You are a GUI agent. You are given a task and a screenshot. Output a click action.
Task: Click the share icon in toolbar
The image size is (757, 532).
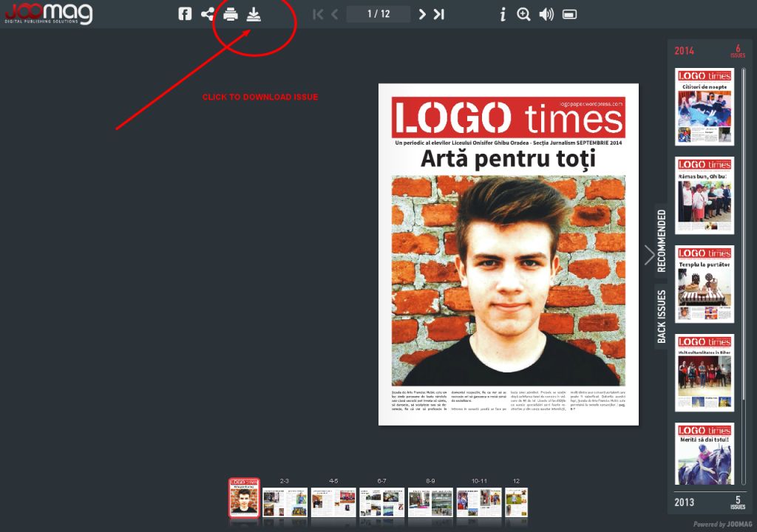pyautogui.click(x=208, y=14)
